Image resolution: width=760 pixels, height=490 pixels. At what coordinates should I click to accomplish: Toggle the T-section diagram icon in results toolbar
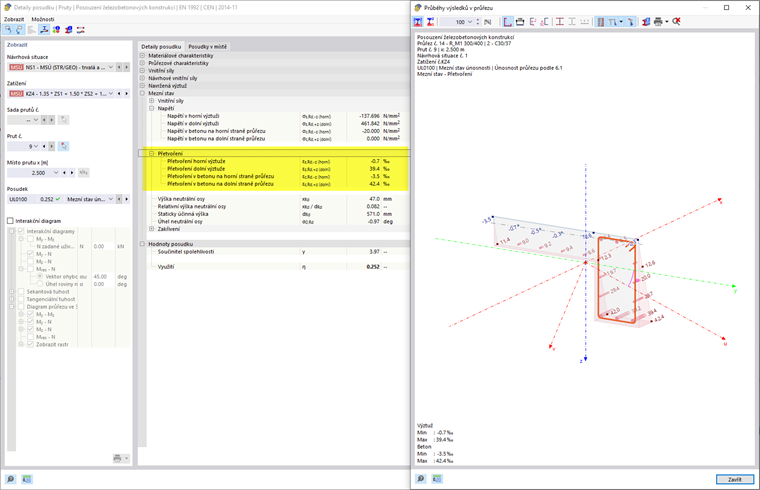(615, 21)
